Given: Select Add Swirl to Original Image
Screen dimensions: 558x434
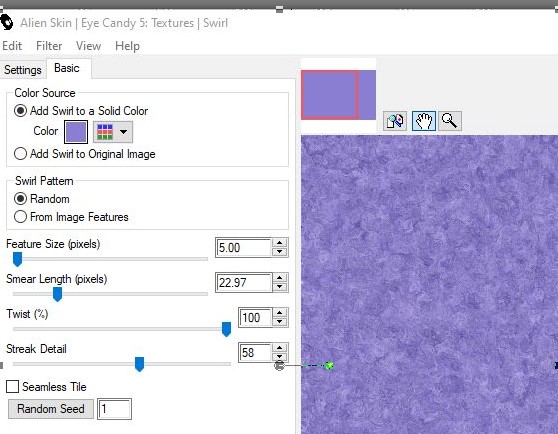Looking at the screenshot, I should click(x=85, y=154).
